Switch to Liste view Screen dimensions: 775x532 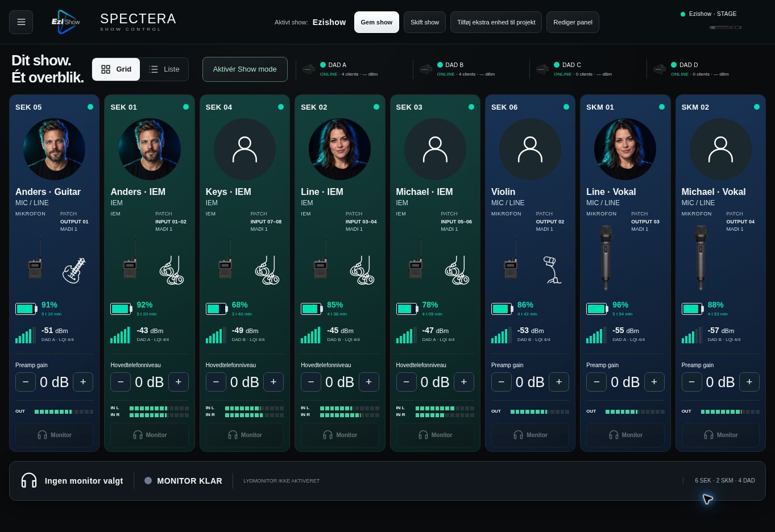pos(164,69)
